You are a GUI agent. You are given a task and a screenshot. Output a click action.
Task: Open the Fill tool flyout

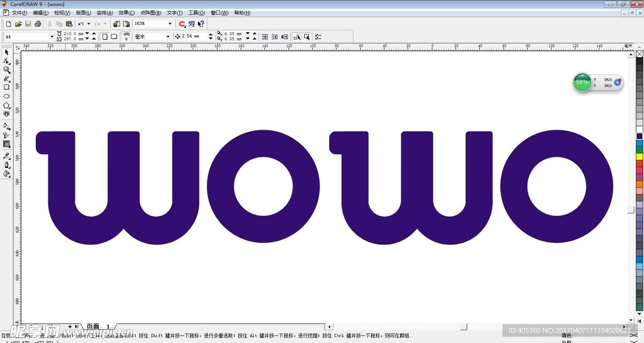click(6, 174)
